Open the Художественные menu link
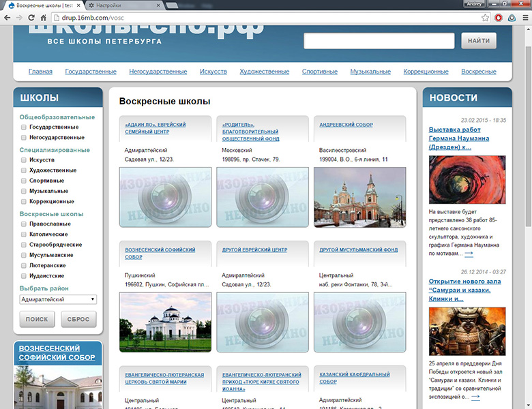 [x=265, y=72]
